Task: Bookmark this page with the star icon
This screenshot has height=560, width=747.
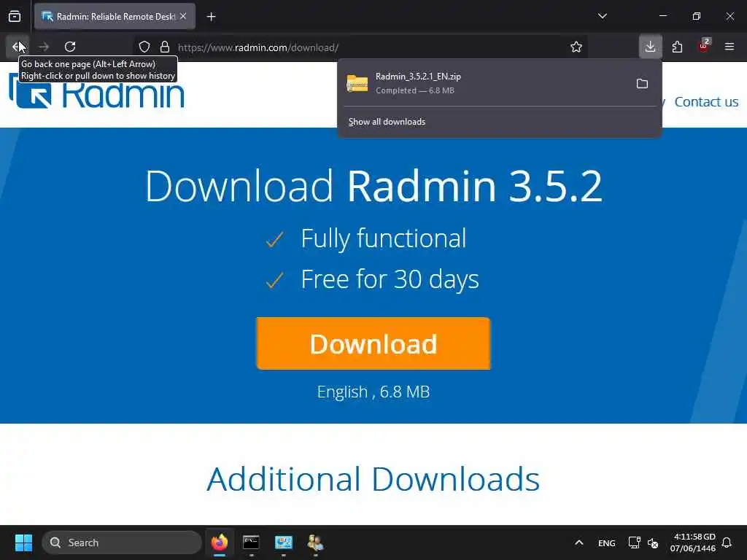Action: point(576,47)
